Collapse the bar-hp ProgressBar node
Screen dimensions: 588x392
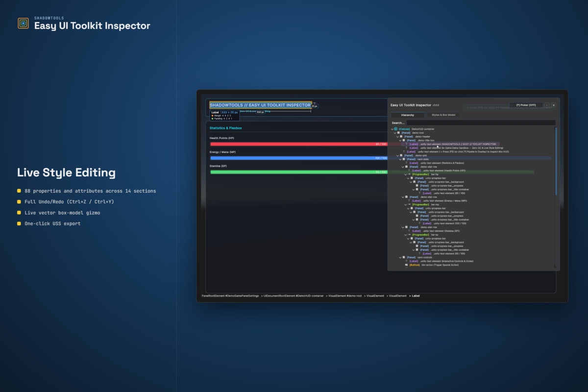(406, 174)
